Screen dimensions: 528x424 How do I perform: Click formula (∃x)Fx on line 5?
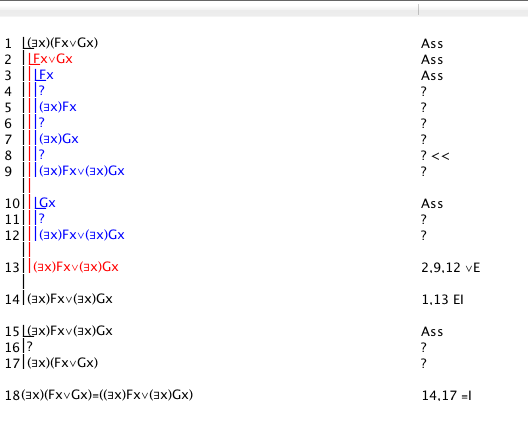[58, 107]
